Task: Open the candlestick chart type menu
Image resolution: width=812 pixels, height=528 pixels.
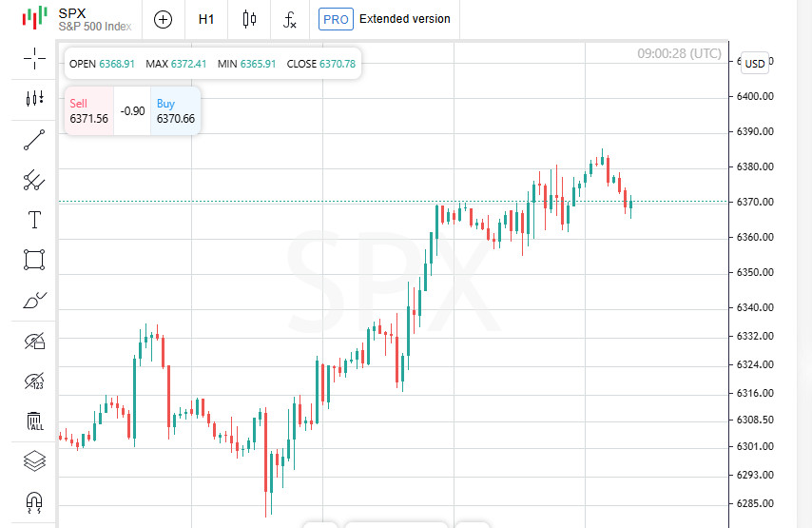Action: pos(249,20)
